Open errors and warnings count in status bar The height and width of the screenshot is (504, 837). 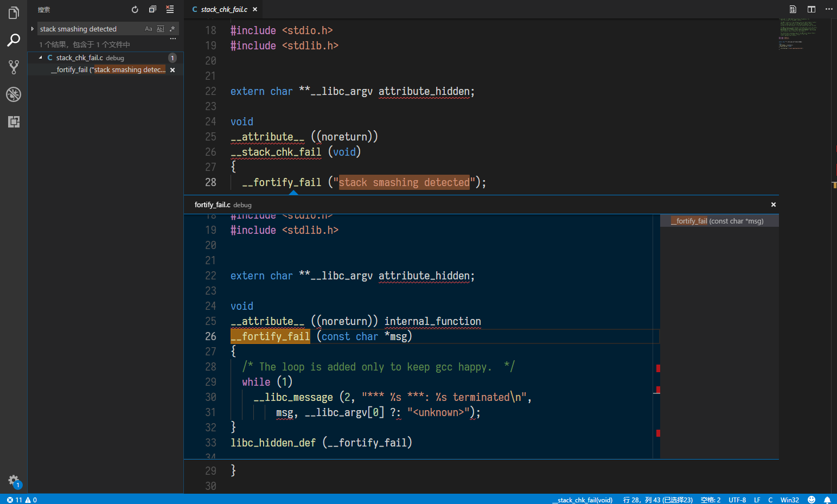pyautogui.click(x=22, y=500)
